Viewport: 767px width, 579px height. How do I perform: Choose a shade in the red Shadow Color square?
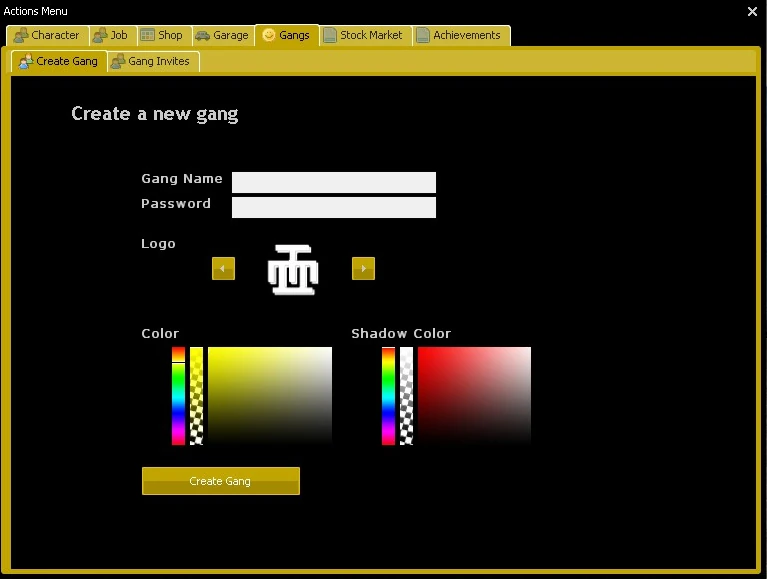(x=474, y=396)
